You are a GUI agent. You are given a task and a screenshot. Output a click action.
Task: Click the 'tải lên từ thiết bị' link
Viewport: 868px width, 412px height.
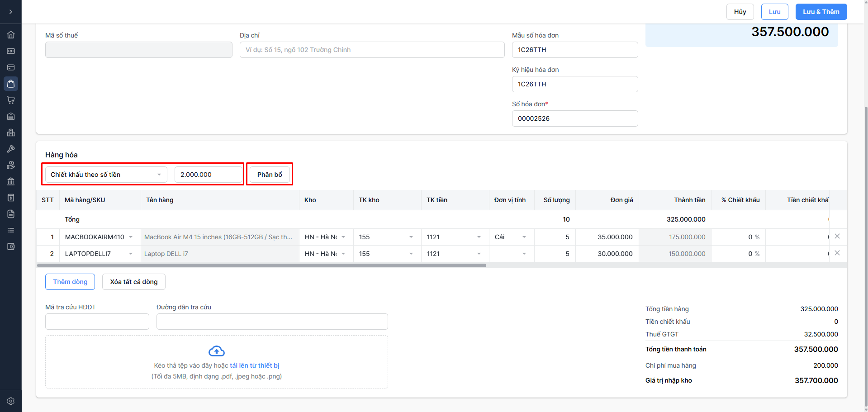click(254, 365)
